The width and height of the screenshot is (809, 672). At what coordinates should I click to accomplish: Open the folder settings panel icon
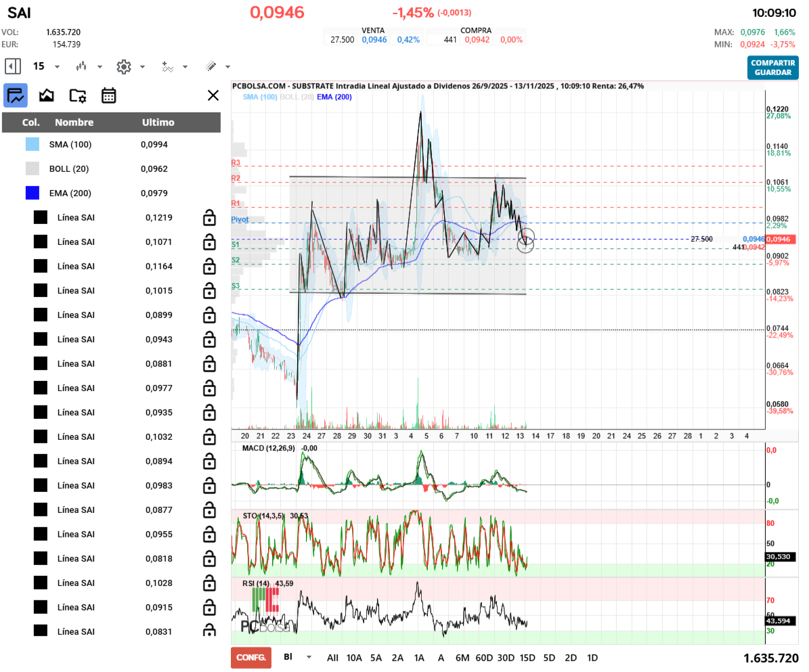pyautogui.click(x=78, y=95)
